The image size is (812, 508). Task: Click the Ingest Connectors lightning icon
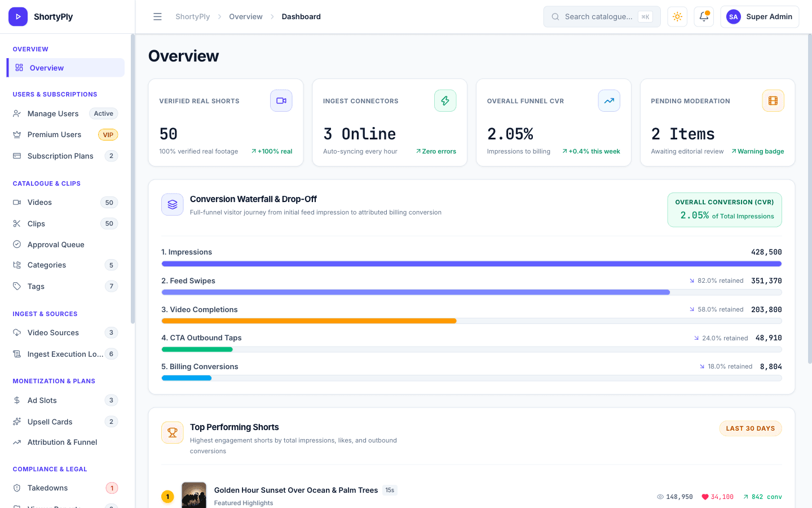[x=445, y=100]
